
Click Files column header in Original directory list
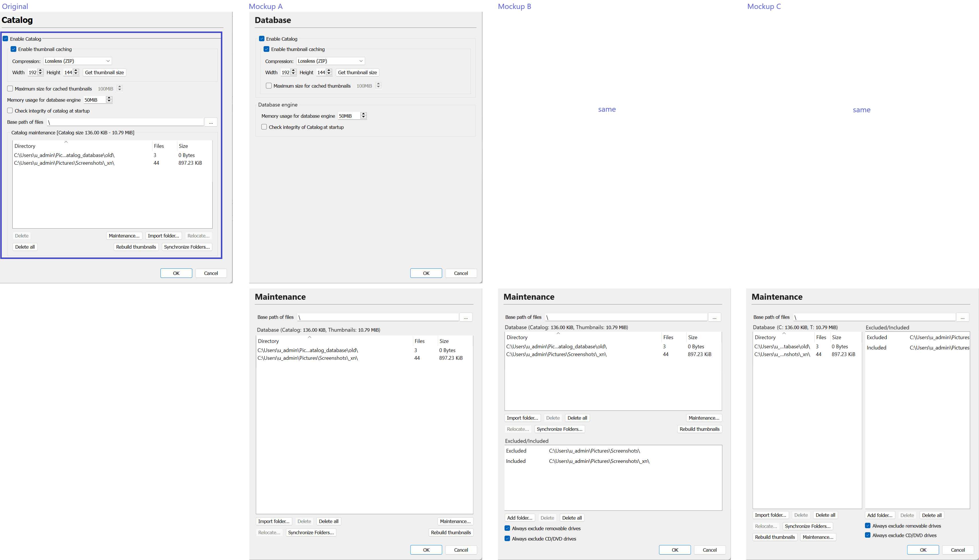(x=159, y=146)
